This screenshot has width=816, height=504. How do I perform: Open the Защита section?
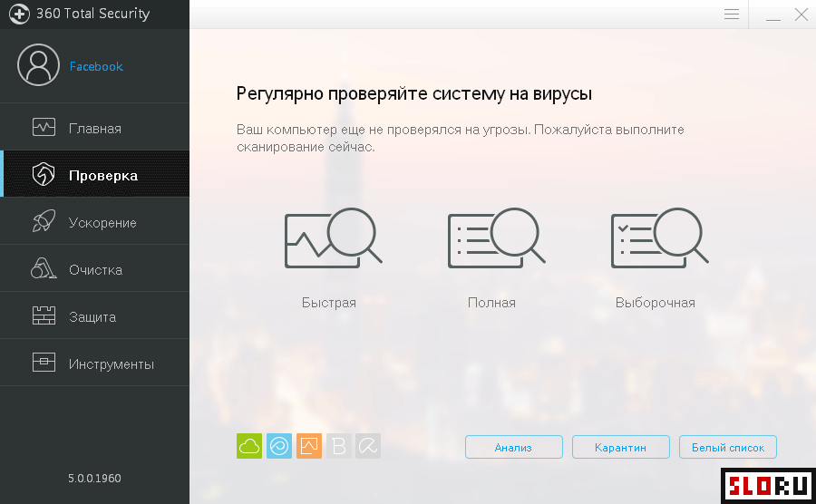94,315
